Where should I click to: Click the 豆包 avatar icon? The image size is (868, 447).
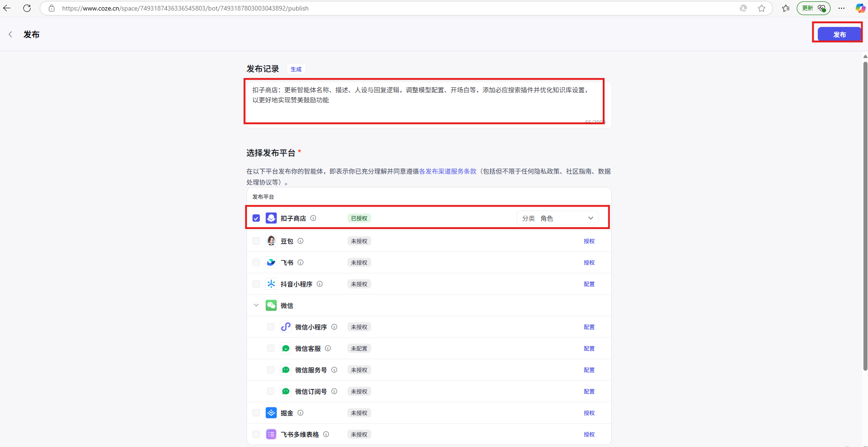271,241
